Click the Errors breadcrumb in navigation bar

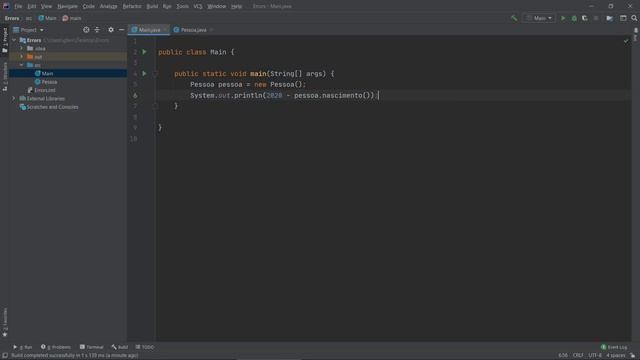point(12,18)
